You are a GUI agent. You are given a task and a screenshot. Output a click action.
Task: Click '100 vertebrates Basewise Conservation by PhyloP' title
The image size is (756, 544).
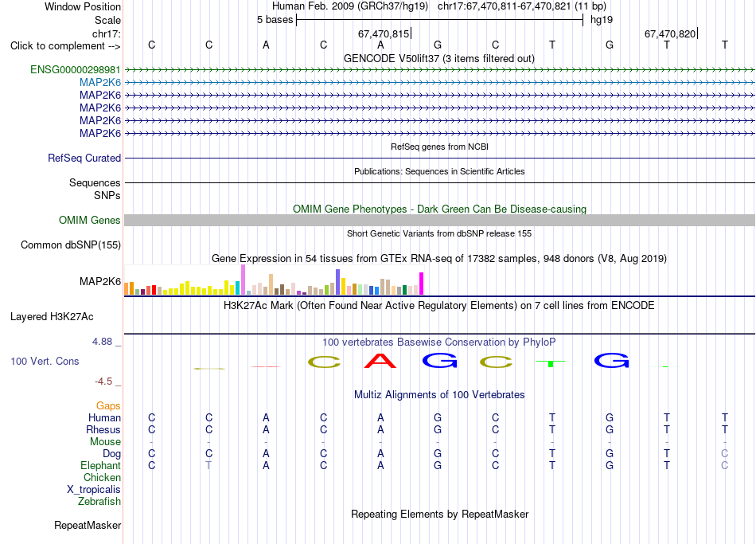click(439, 342)
